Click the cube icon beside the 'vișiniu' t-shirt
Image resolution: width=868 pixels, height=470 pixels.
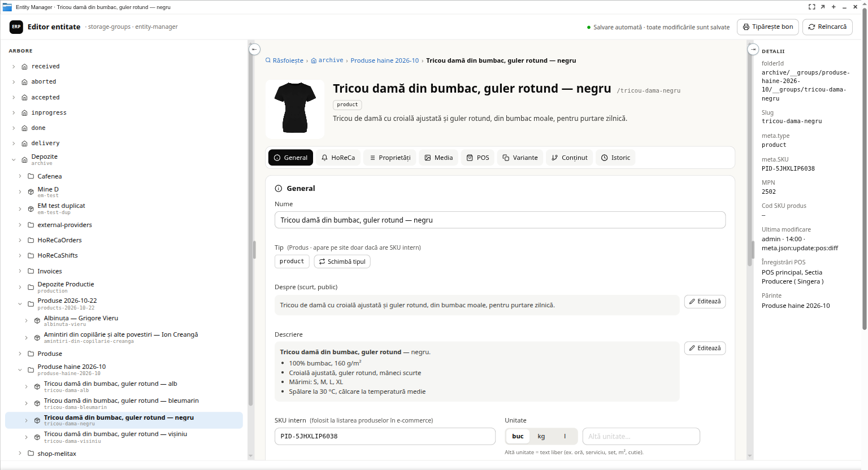37,437
